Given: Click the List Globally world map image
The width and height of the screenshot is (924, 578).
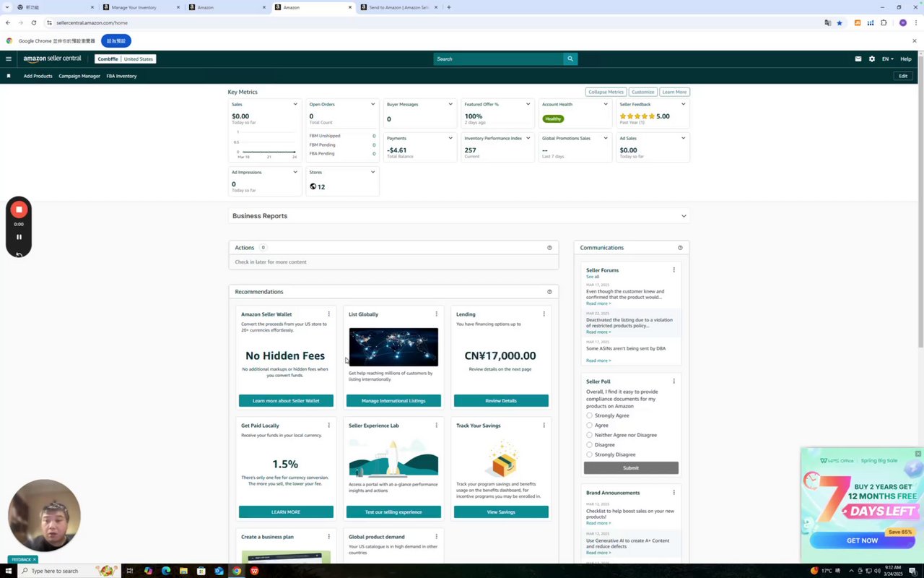Looking at the screenshot, I should [393, 347].
